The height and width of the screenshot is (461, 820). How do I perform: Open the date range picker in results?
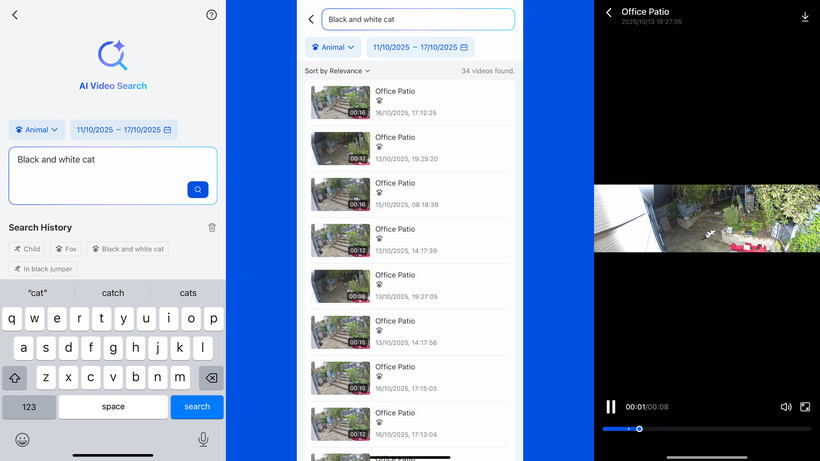(420, 47)
